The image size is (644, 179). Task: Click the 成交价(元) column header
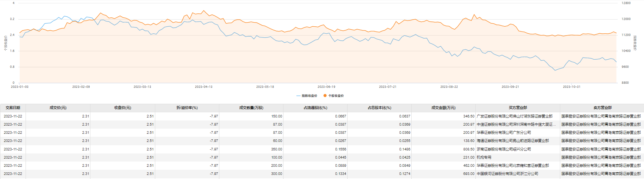(x=58, y=108)
